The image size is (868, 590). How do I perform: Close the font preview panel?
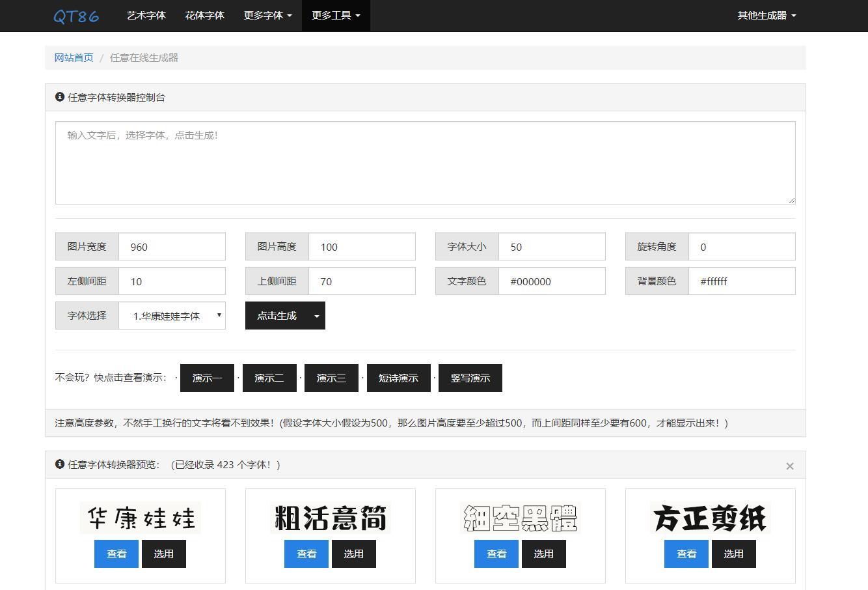(789, 466)
